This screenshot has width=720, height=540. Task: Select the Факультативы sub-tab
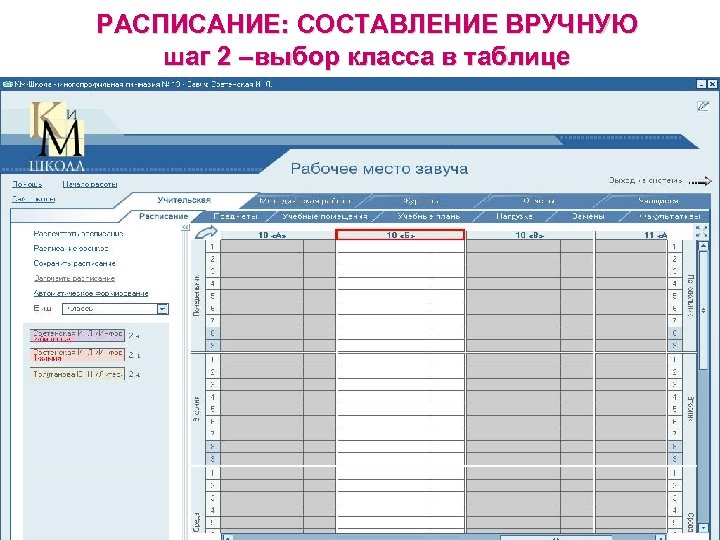coord(669,216)
